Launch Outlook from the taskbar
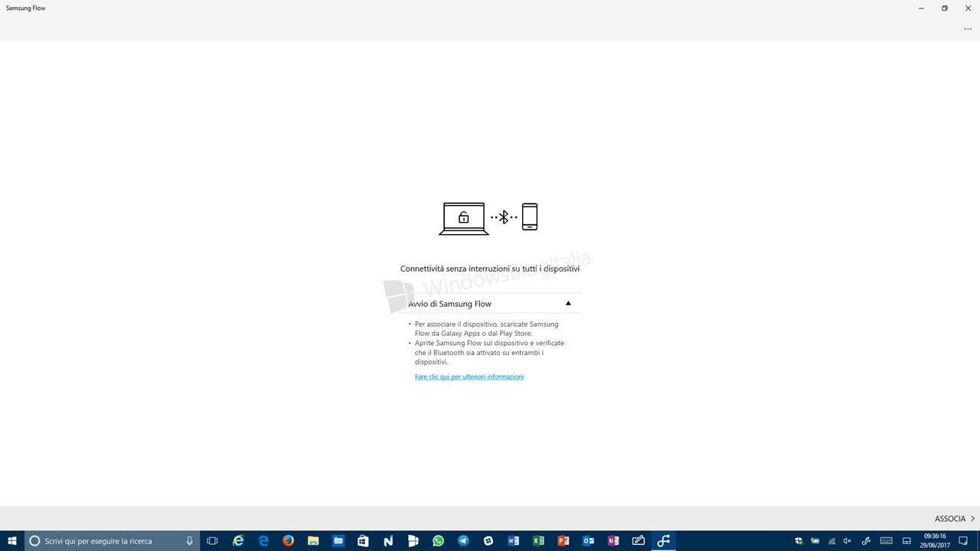 coord(588,541)
